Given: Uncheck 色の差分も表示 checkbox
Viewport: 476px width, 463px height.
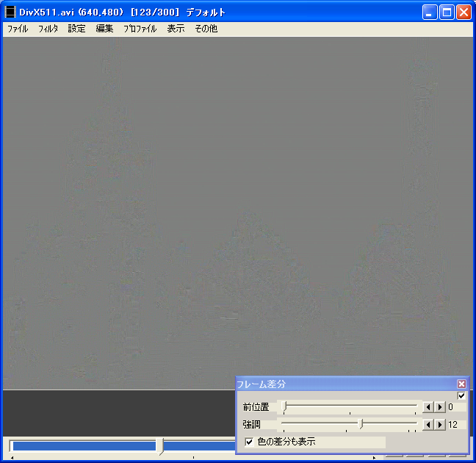Looking at the screenshot, I should pyautogui.click(x=249, y=442).
